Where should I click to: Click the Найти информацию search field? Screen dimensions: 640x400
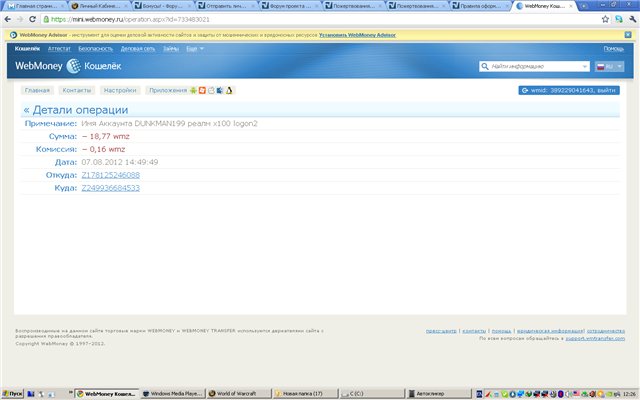click(x=538, y=67)
